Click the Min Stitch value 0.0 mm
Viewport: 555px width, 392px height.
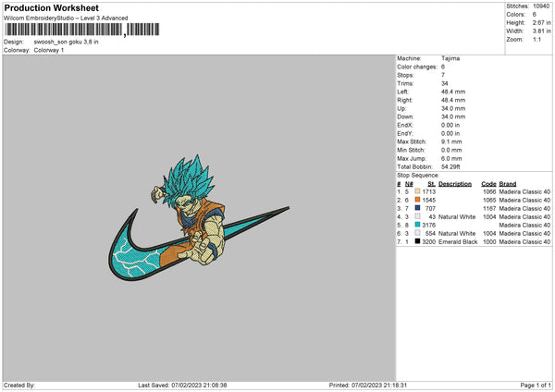(x=451, y=150)
